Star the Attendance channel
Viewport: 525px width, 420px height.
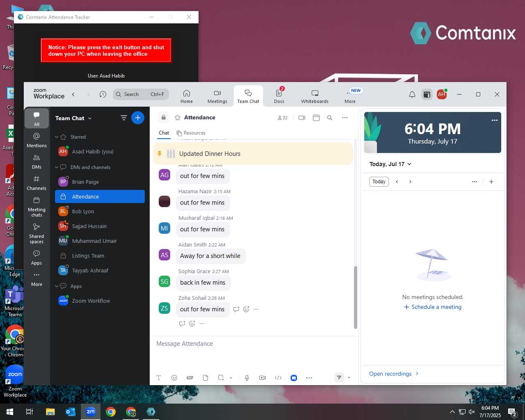[178, 118]
